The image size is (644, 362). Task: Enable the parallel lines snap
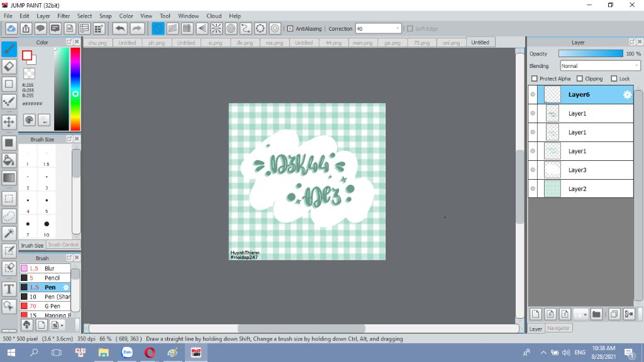(x=172, y=28)
